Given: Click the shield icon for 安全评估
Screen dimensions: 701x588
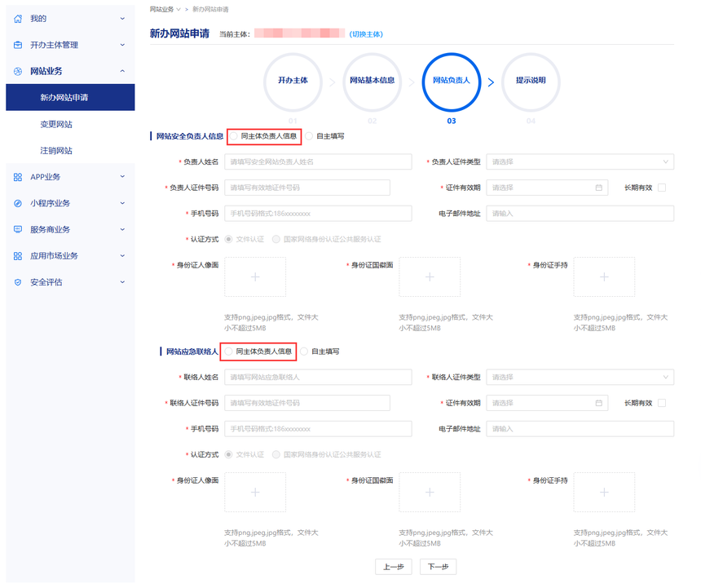Looking at the screenshot, I should [x=18, y=283].
